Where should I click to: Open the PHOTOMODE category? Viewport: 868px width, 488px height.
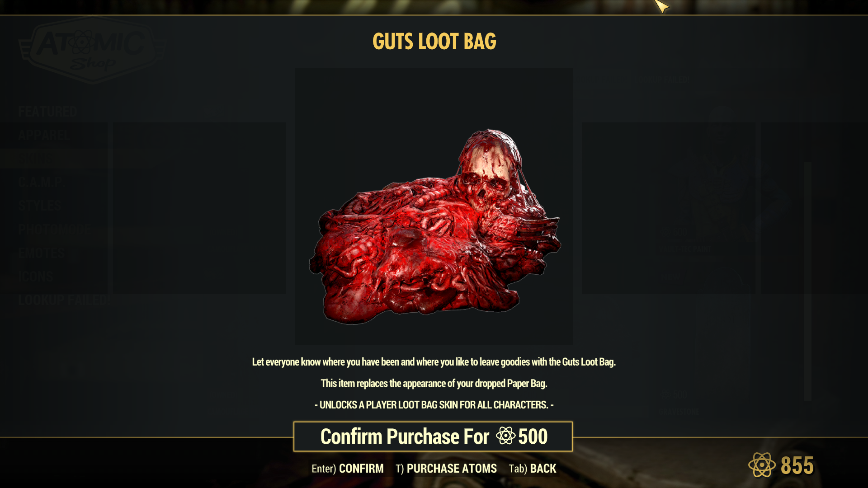tap(55, 229)
